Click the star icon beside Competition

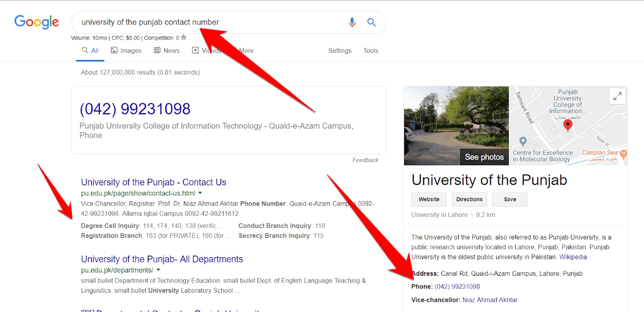click(x=184, y=37)
